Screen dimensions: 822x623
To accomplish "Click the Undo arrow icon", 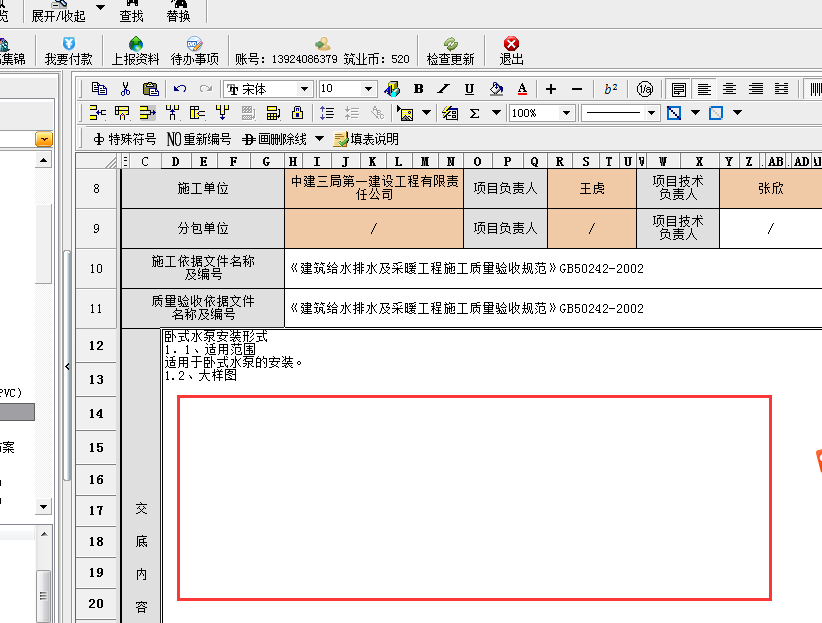I will click(180, 89).
